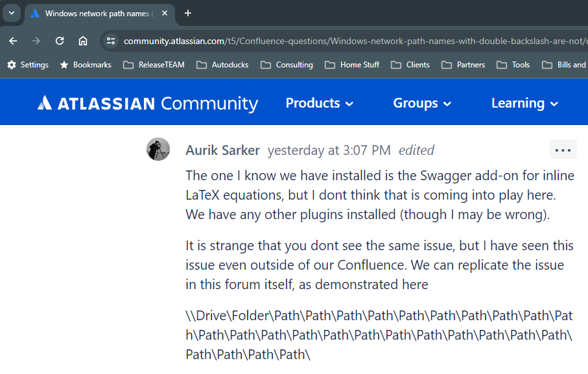This screenshot has width=588, height=374.
Task: Navigate back to the previous page
Action: (13, 40)
